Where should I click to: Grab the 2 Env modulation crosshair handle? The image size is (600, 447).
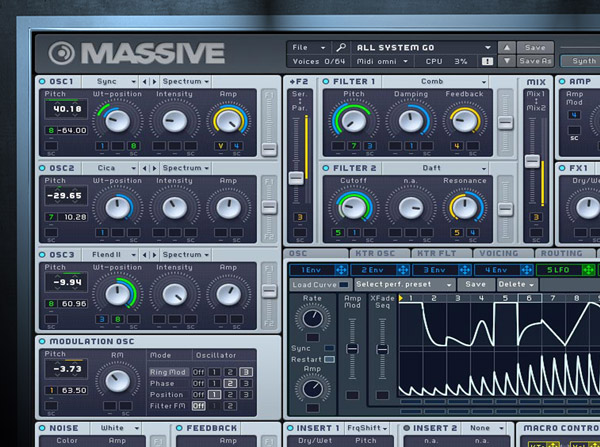click(x=403, y=270)
